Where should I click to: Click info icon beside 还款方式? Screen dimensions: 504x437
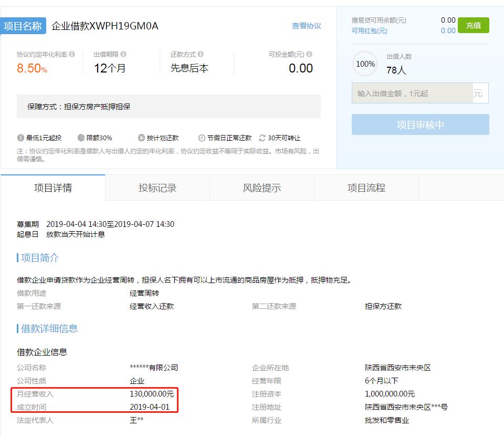(201, 54)
